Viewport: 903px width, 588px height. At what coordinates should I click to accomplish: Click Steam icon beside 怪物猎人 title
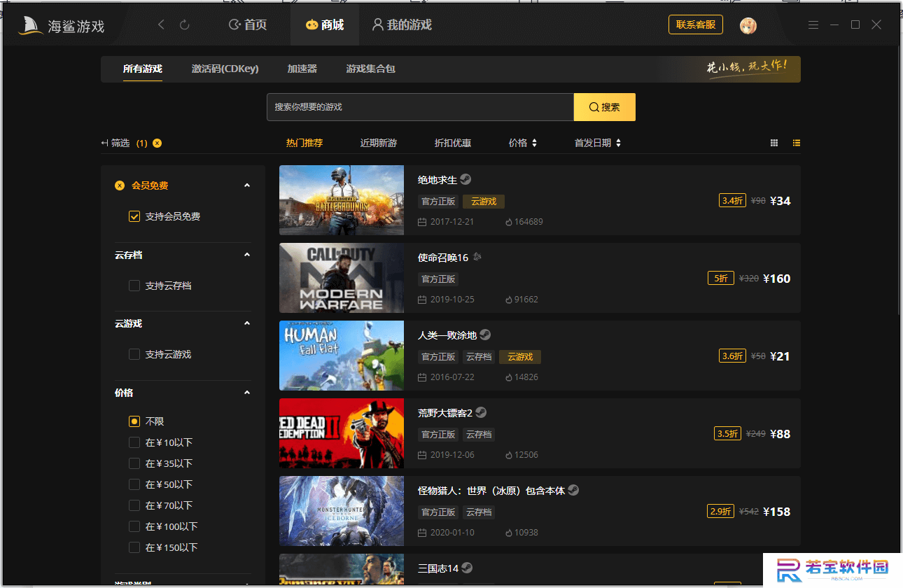pyautogui.click(x=573, y=490)
